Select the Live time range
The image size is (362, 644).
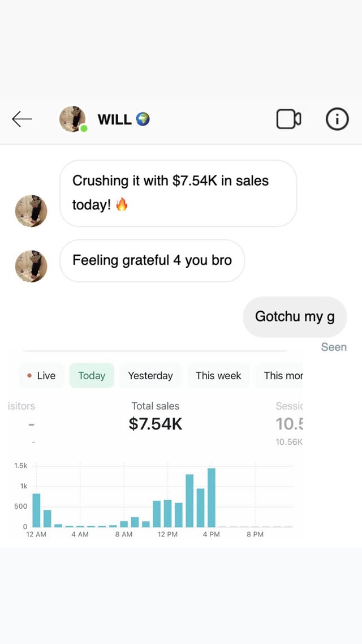[41, 376]
